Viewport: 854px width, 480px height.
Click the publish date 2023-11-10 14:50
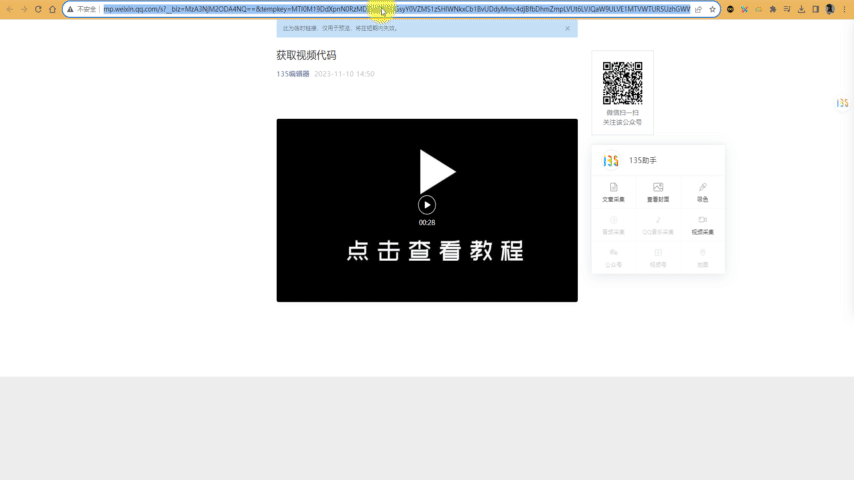click(344, 74)
